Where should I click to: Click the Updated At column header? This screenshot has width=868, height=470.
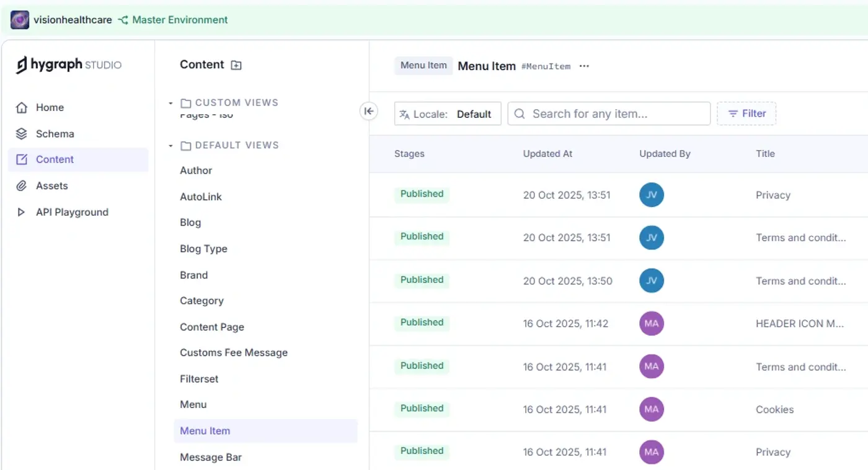(x=547, y=154)
